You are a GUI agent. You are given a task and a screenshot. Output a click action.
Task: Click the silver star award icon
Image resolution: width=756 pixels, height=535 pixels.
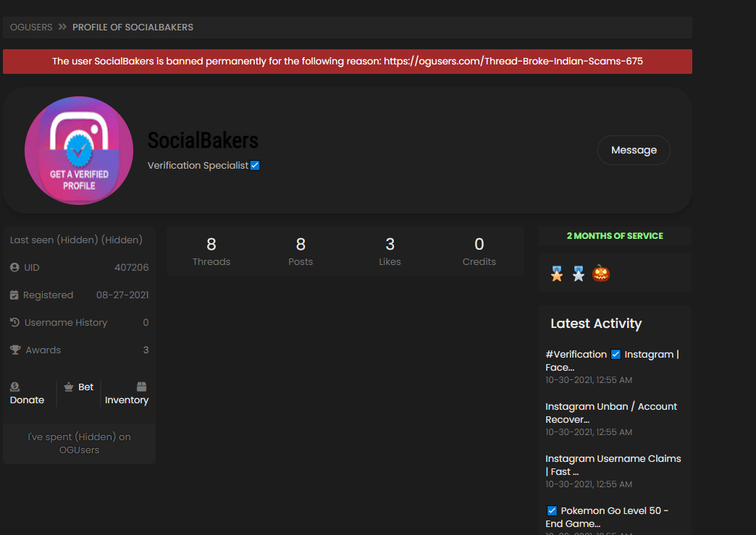[578, 274]
